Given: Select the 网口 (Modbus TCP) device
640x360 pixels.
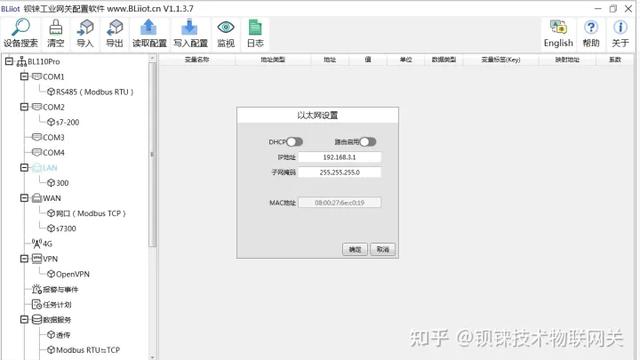Looking at the screenshot, I should tap(86, 213).
